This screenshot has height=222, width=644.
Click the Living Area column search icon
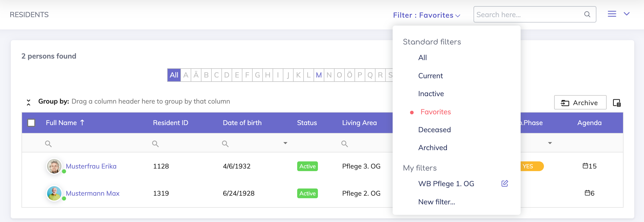(x=345, y=144)
